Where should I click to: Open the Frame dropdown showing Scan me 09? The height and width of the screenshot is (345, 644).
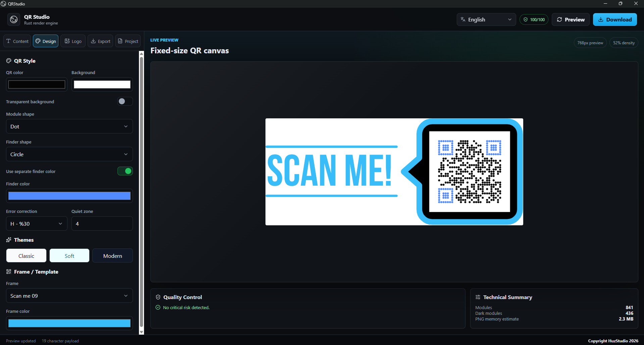click(x=69, y=296)
